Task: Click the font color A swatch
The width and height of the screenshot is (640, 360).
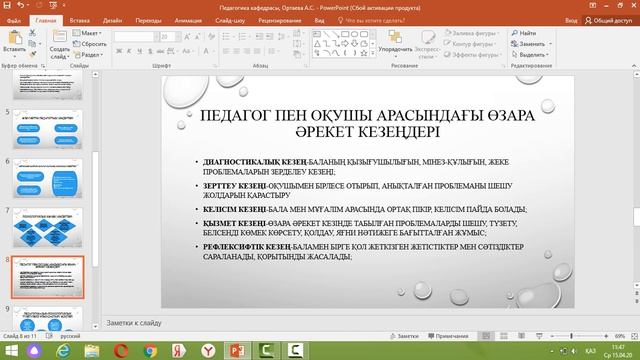Action: [x=206, y=51]
